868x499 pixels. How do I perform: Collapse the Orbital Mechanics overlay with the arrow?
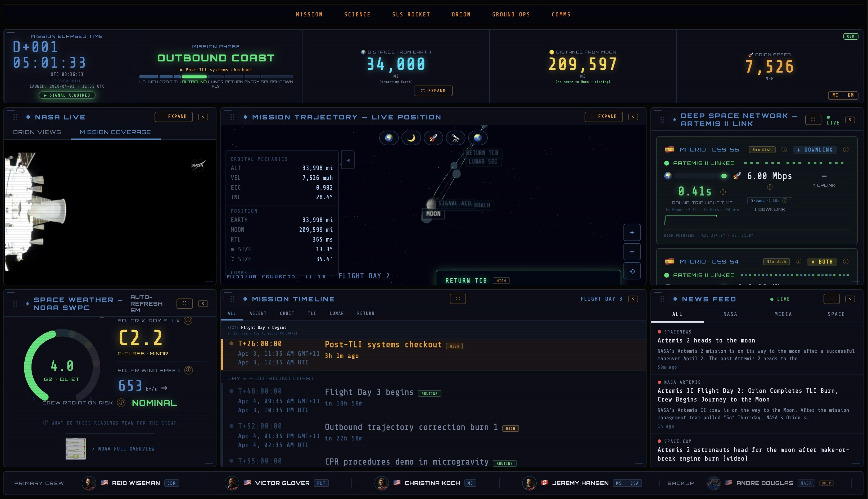348,160
